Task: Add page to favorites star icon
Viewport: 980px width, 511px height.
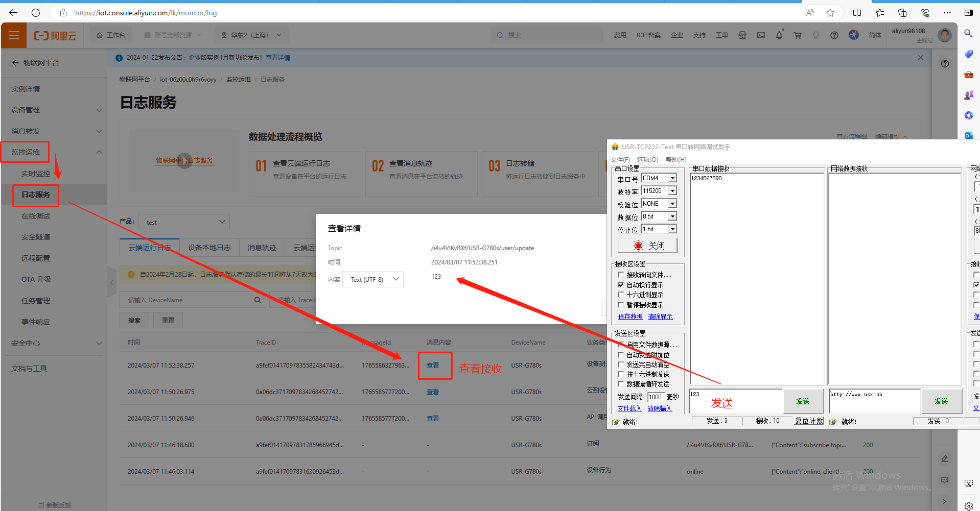Action: pos(830,13)
